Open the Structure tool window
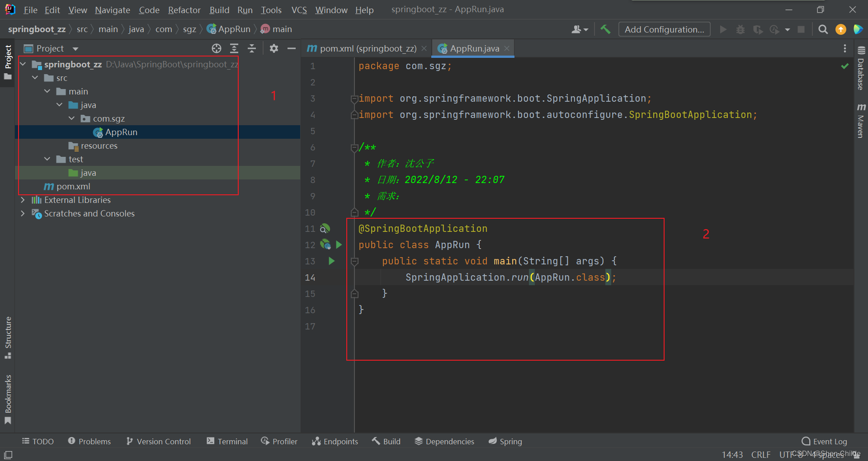Screen dimensions: 868x461 (8, 338)
